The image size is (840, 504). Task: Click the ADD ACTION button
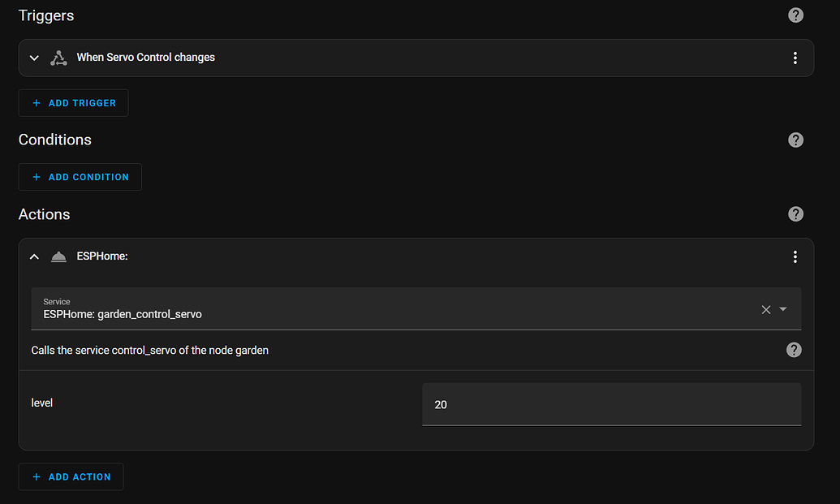click(71, 476)
